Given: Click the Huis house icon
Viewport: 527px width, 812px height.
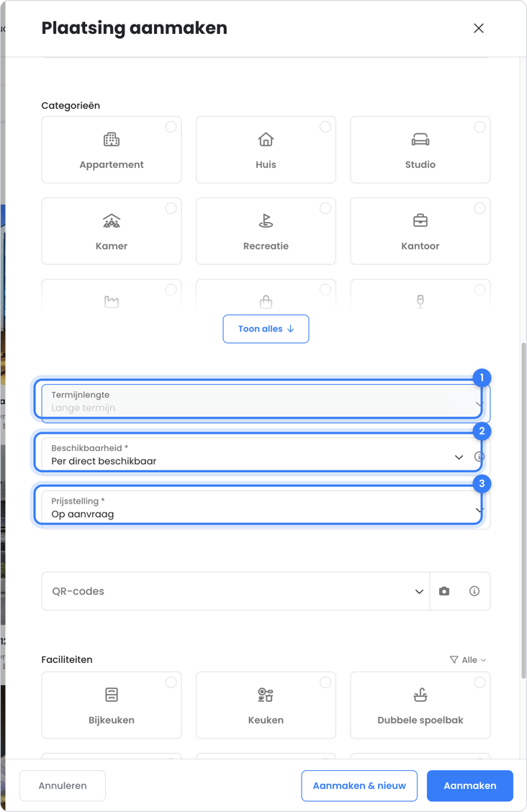Looking at the screenshot, I should 266,139.
